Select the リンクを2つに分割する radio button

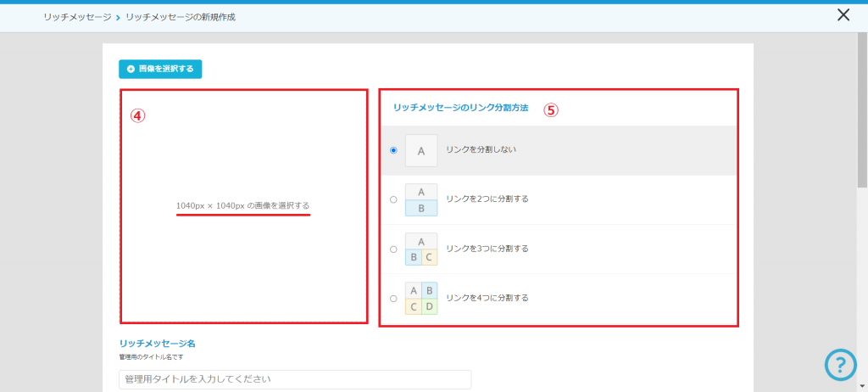tap(393, 199)
